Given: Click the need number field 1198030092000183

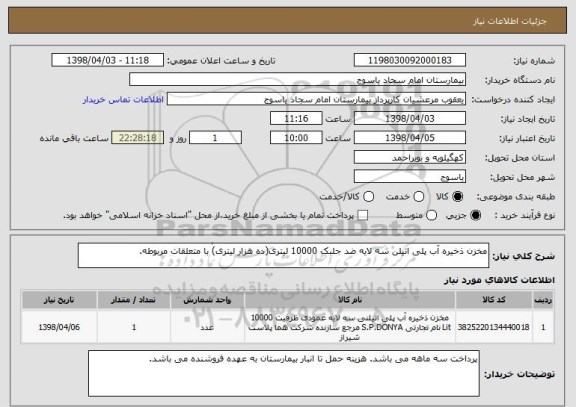Looking at the screenshot, I should 410,60.
